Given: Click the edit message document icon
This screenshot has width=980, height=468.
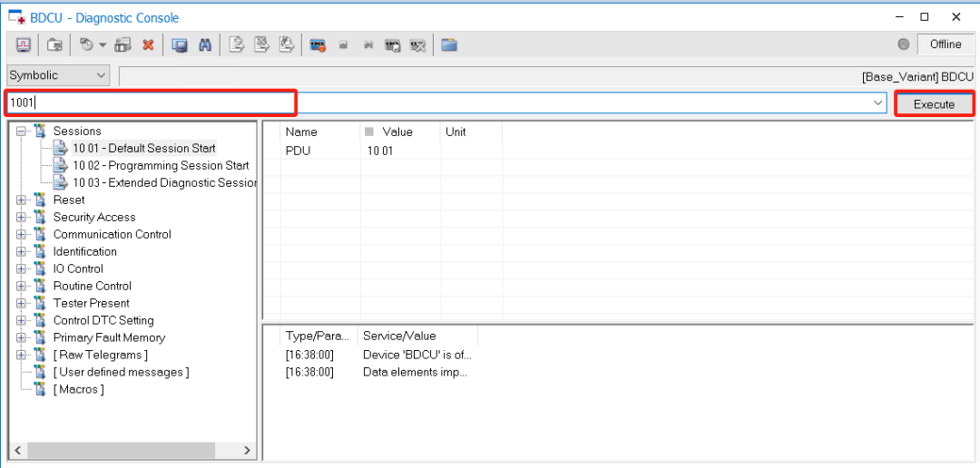Looking at the screenshot, I should (x=286, y=44).
